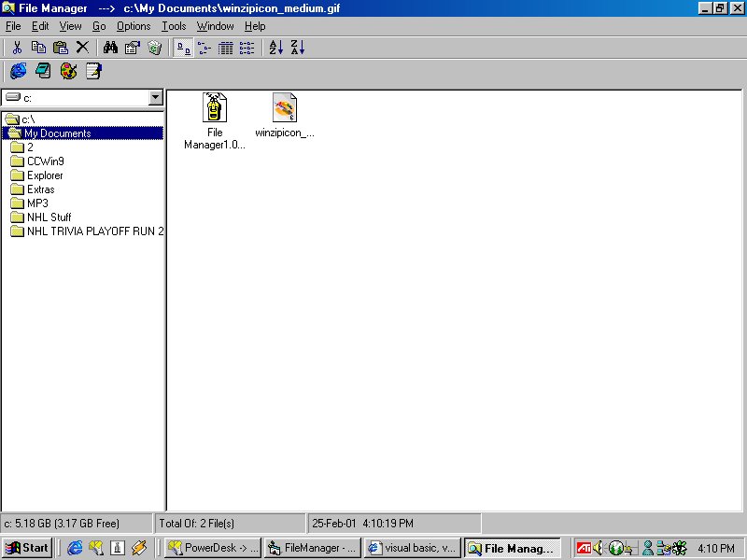Open the drive selection dropdown
This screenshot has height=560, width=747.
coord(155,98)
